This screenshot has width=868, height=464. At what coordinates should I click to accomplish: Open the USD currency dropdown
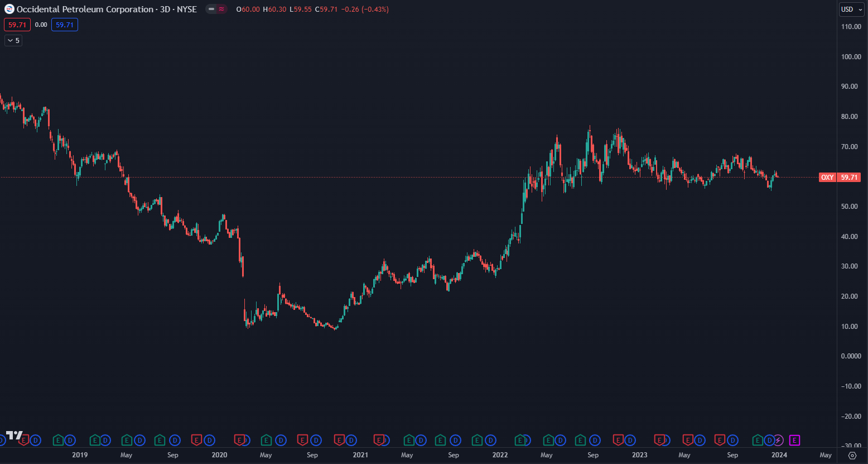[x=851, y=9]
